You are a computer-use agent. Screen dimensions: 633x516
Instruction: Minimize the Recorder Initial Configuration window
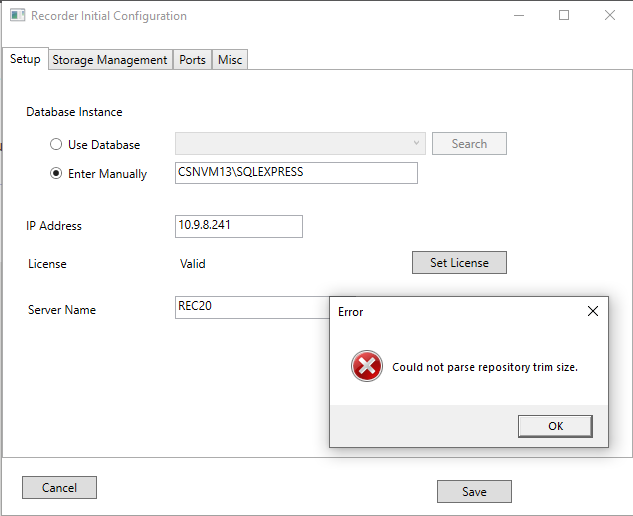[x=518, y=16]
